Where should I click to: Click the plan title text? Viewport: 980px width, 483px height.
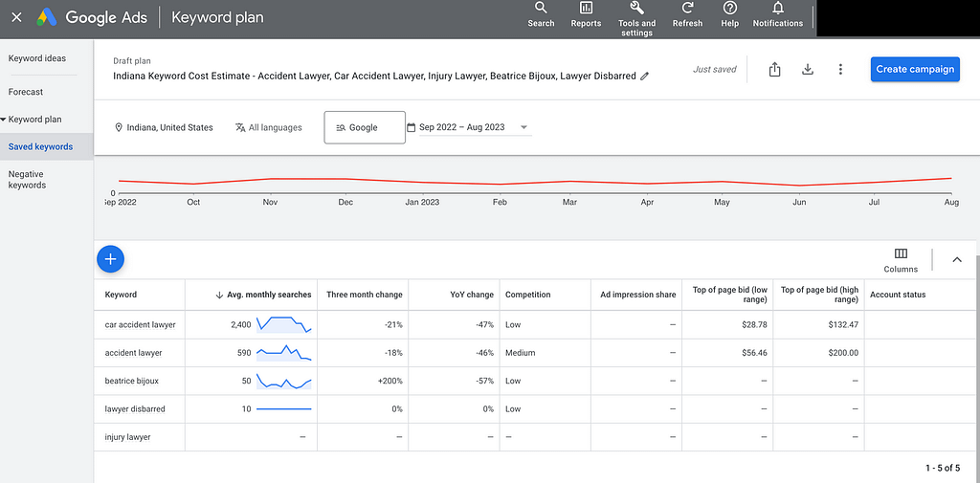point(374,77)
